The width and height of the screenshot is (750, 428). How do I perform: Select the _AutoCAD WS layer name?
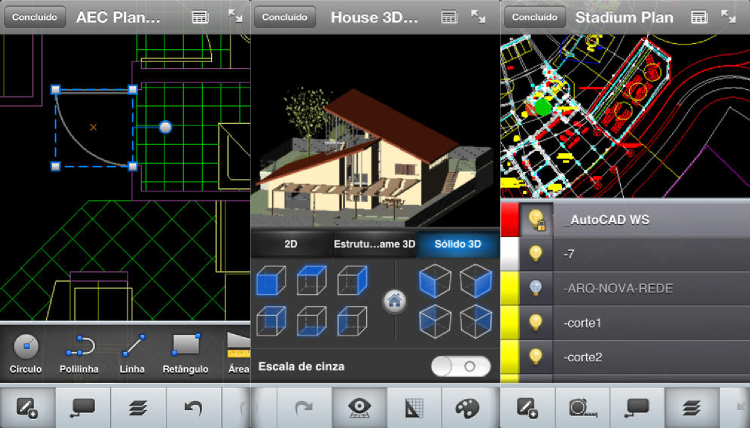point(607,220)
